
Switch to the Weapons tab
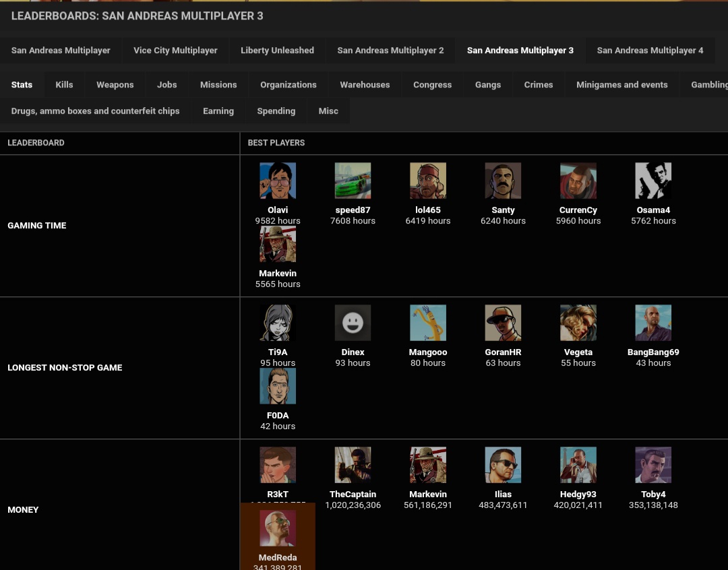pos(115,84)
